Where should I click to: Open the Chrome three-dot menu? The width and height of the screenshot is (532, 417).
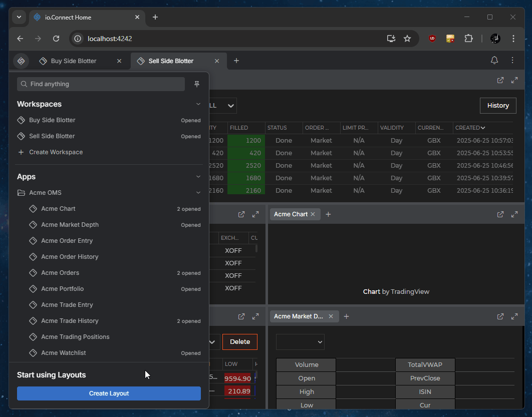coord(513,39)
